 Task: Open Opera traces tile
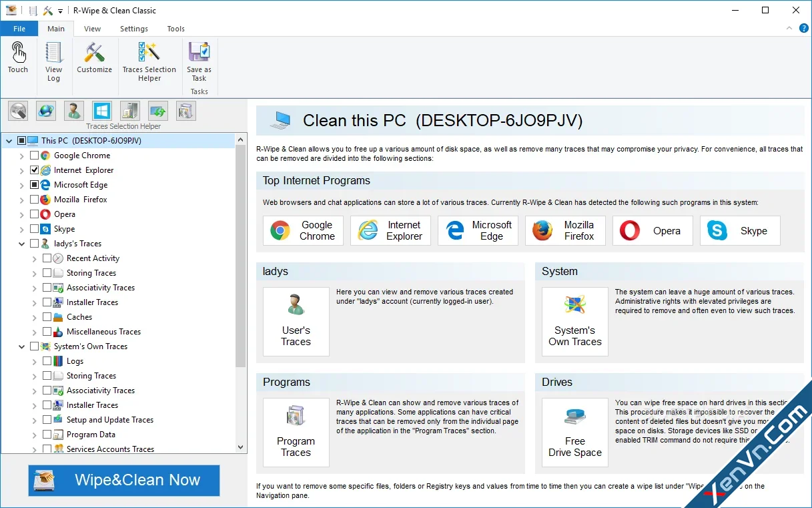[x=653, y=230]
